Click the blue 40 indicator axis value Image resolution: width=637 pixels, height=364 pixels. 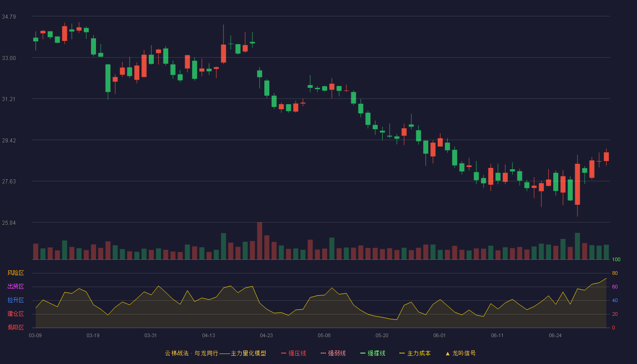[615, 300]
